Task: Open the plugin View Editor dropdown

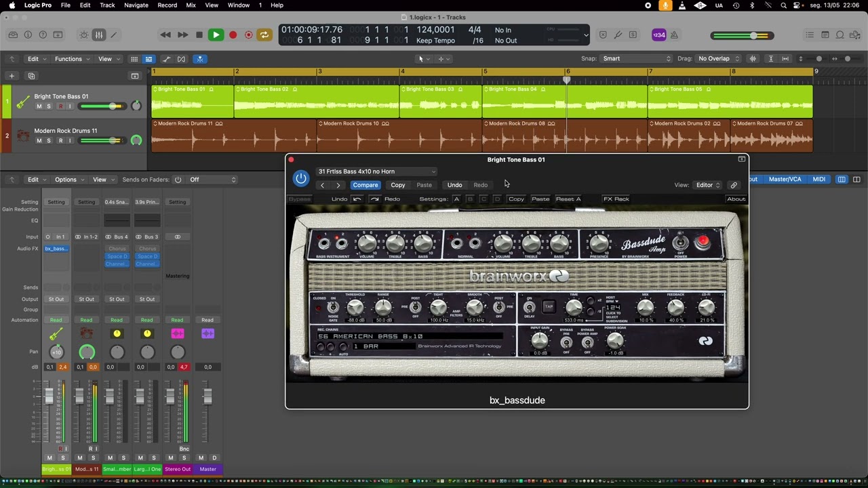Action: (708, 185)
